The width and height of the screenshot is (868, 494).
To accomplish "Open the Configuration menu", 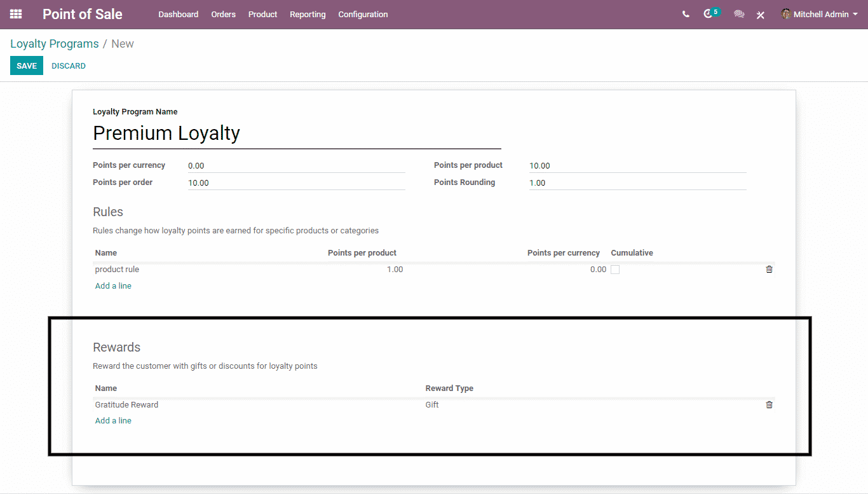I will (x=363, y=14).
